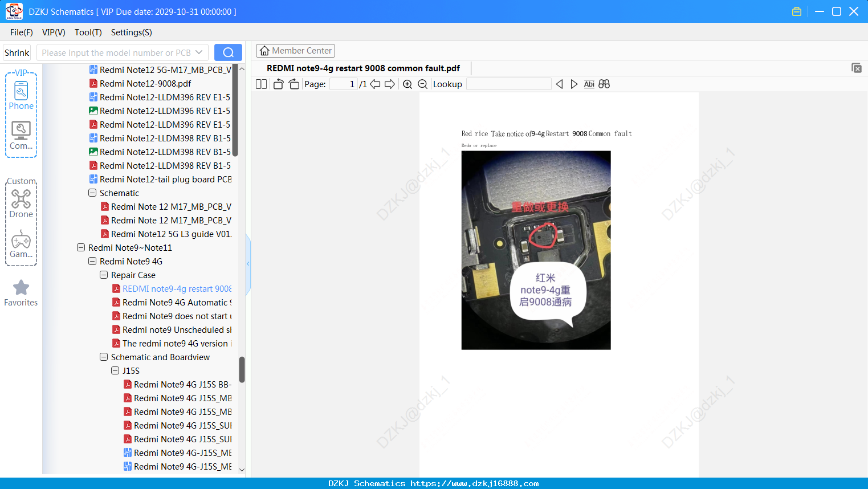This screenshot has height=489, width=868.
Task: Open the Tool(T) menu
Action: click(88, 32)
